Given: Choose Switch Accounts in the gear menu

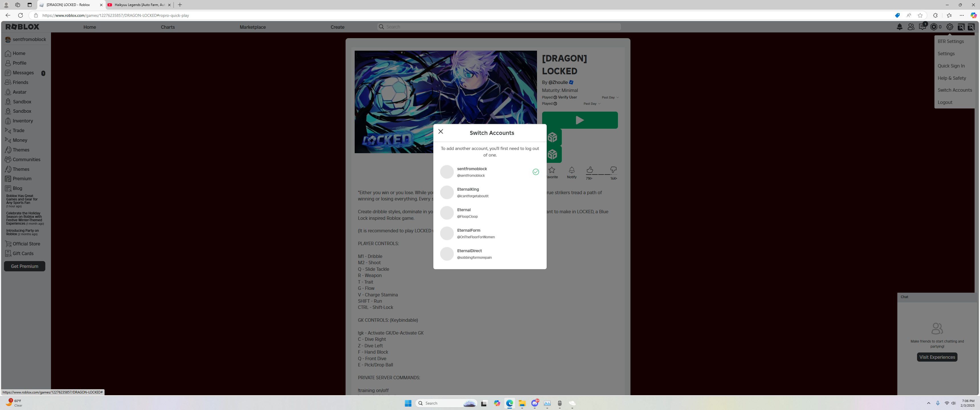Looking at the screenshot, I should pos(955,90).
